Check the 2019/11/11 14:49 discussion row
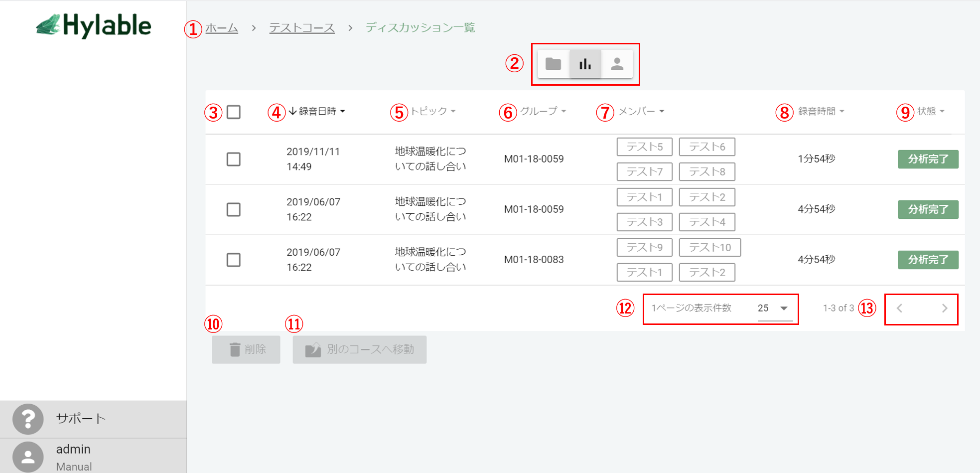This screenshot has height=473, width=980. (234, 159)
